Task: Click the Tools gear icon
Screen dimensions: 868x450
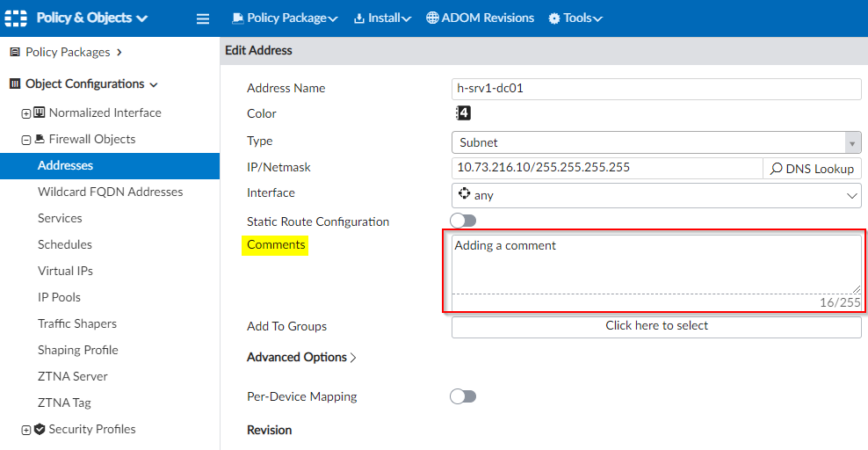Action: 553,18
